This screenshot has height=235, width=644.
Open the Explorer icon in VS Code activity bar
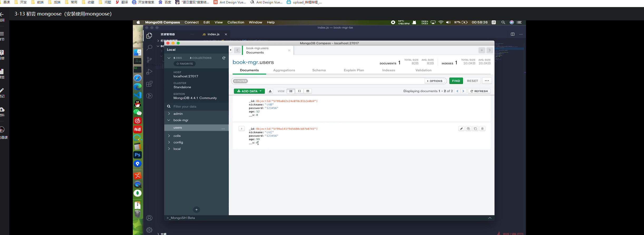pos(149,36)
